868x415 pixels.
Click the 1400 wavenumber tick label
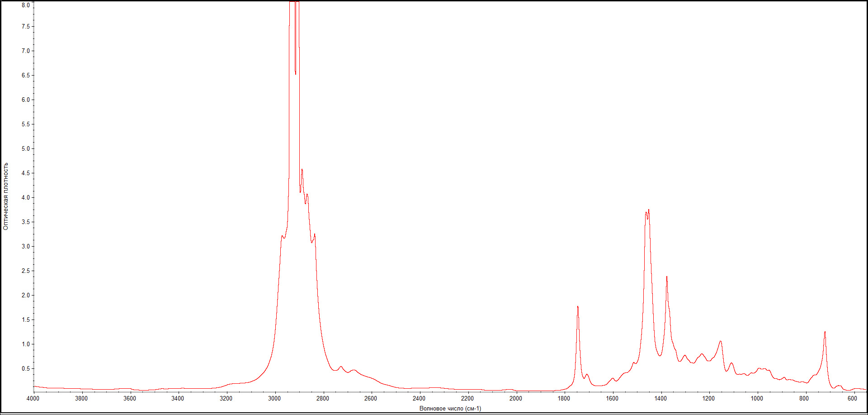[660, 398]
